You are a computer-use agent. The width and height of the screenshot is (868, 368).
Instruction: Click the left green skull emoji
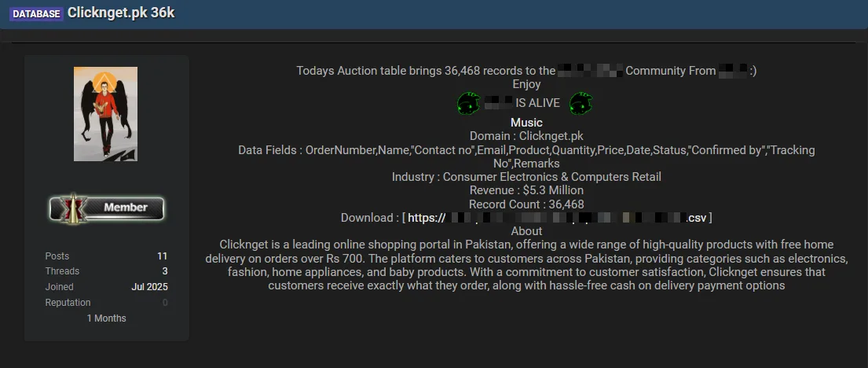(x=469, y=103)
